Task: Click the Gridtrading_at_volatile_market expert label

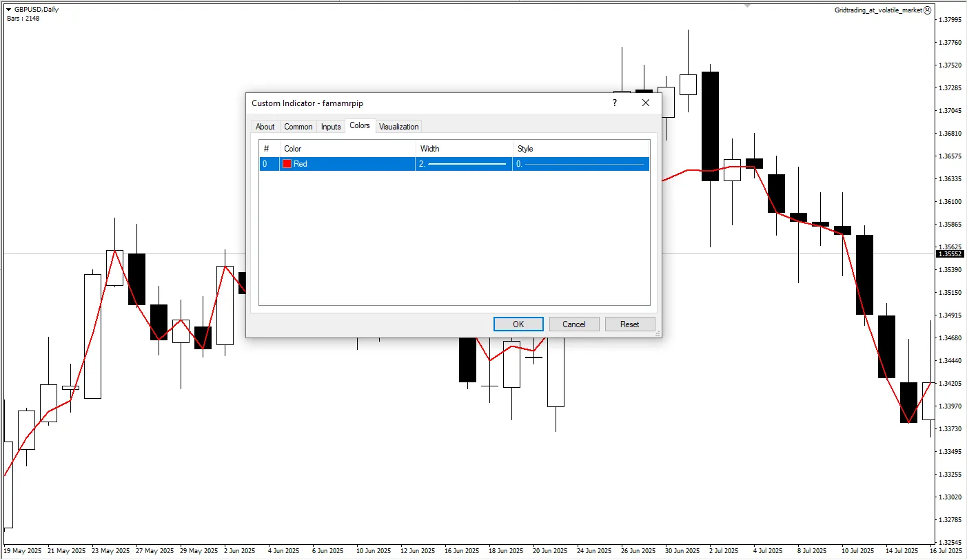Action: click(x=877, y=10)
